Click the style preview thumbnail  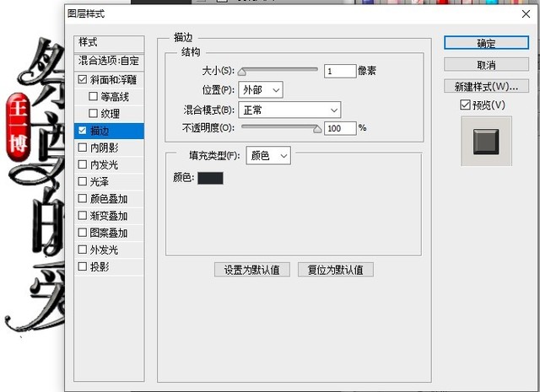point(486,140)
